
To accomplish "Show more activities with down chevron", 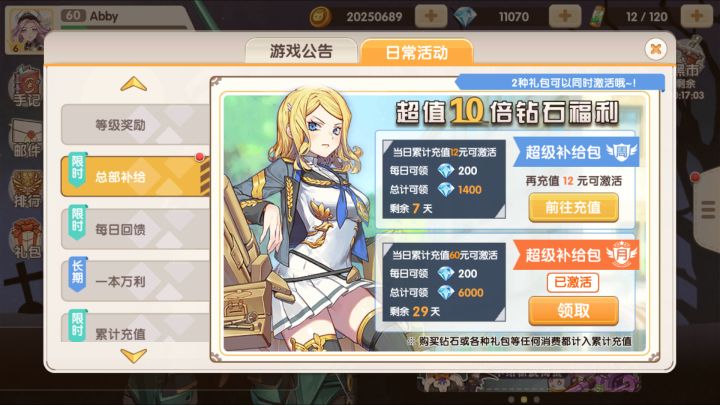I will point(134,355).
